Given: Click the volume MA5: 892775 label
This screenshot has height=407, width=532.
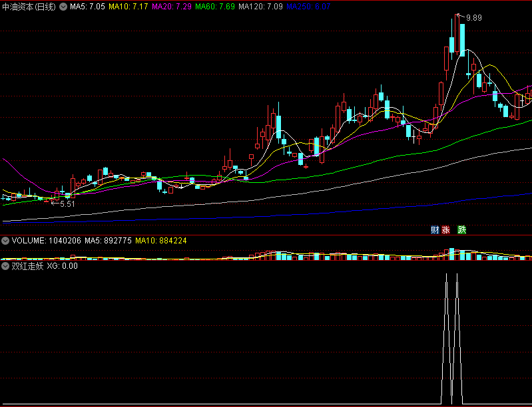Looking at the screenshot, I should click(109, 241).
